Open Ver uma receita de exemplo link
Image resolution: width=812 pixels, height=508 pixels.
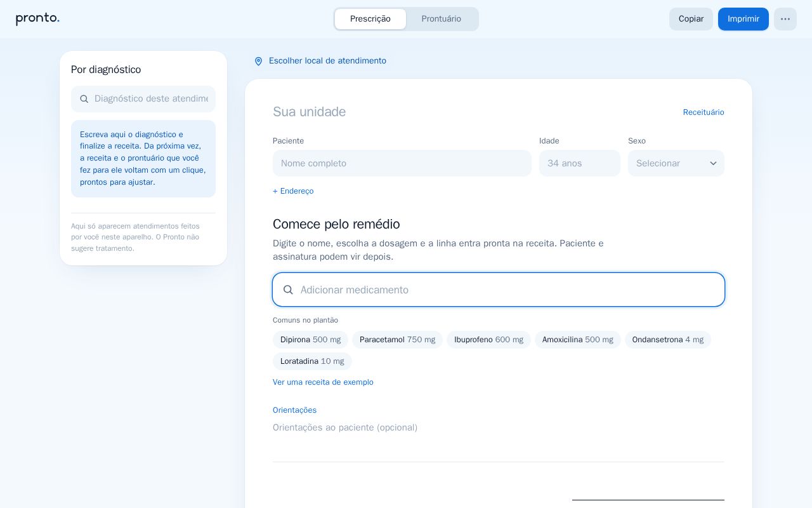tap(323, 382)
